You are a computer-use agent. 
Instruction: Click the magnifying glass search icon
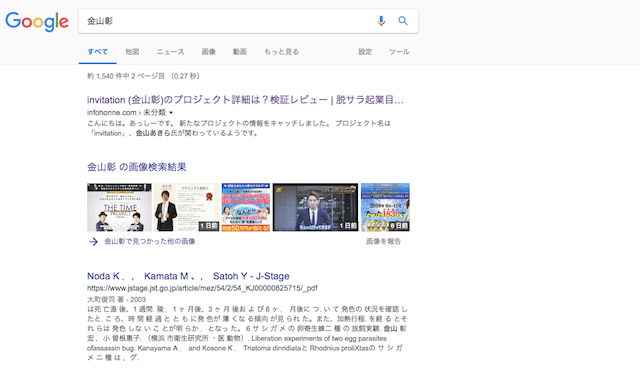[x=403, y=21]
